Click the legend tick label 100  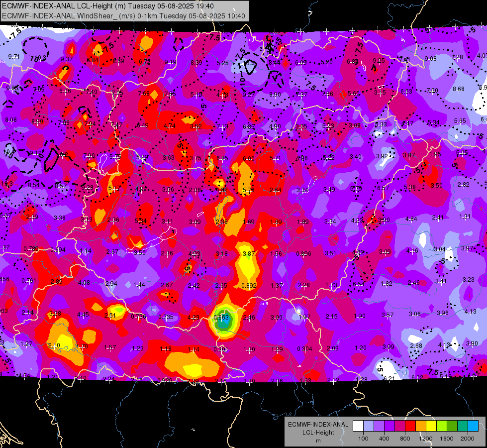[363, 439]
